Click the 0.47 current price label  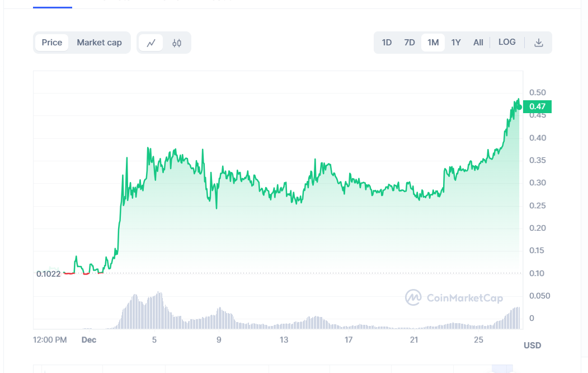click(x=537, y=106)
